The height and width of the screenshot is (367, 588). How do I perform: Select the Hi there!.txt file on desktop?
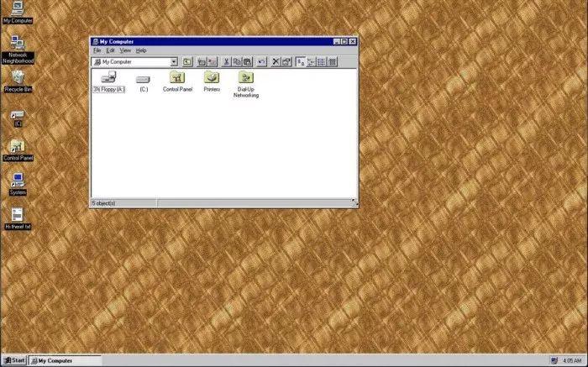click(x=18, y=219)
